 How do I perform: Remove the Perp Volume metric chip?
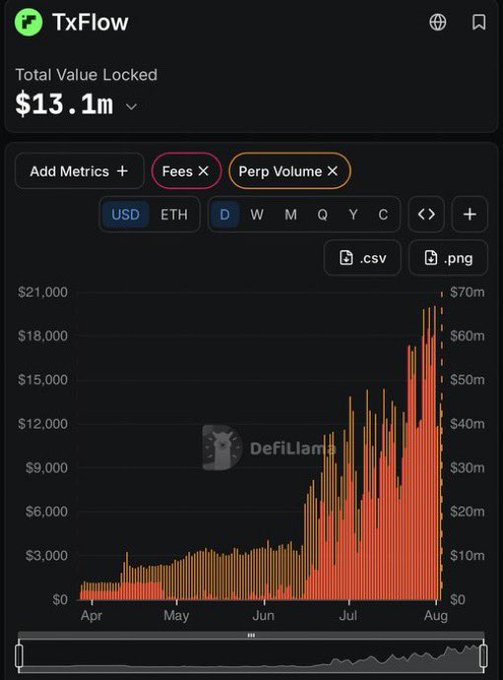(x=333, y=171)
